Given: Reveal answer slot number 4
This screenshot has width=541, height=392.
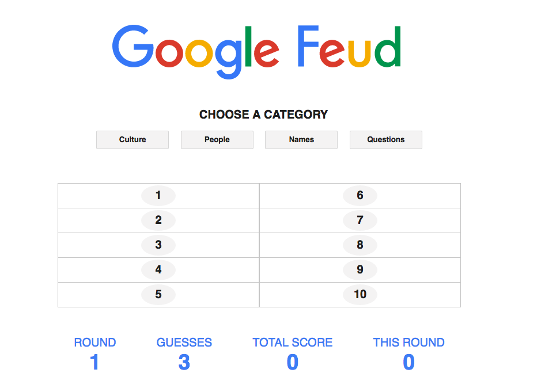Looking at the screenshot, I should point(158,269).
